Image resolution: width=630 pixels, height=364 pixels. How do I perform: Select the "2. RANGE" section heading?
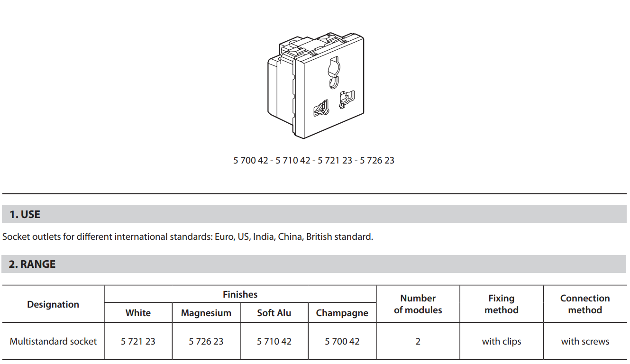pyautogui.click(x=32, y=264)
